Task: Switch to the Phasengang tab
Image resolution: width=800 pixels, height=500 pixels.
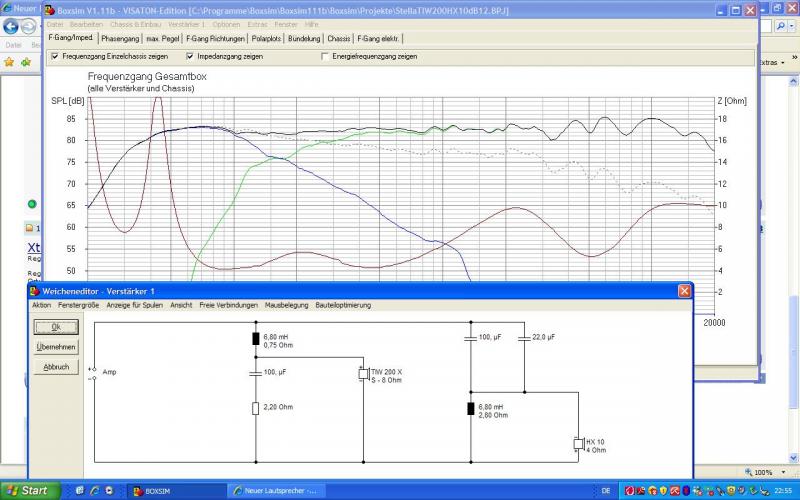Action: (121, 38)
